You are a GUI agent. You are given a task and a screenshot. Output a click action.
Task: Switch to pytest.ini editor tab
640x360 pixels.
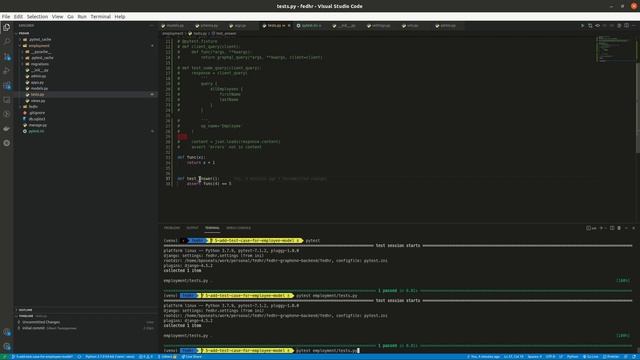(x=311, y=25)
